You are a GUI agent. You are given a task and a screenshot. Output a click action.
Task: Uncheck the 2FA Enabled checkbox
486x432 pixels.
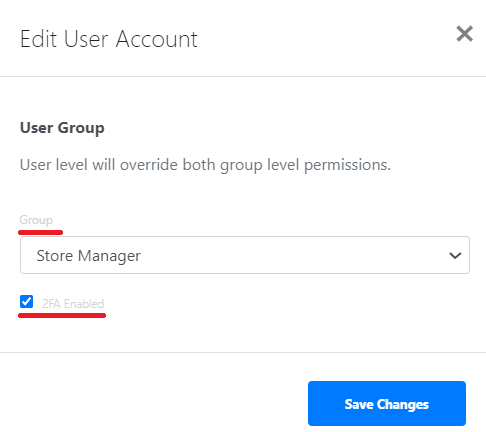pyautogui.click(x=26, y=302)
